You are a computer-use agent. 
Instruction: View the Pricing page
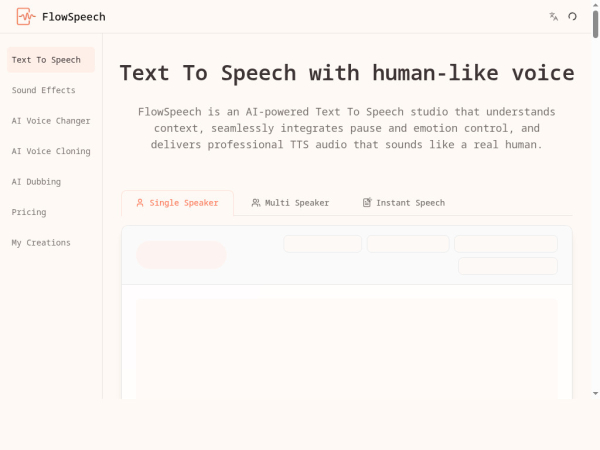tap(51, 212)
